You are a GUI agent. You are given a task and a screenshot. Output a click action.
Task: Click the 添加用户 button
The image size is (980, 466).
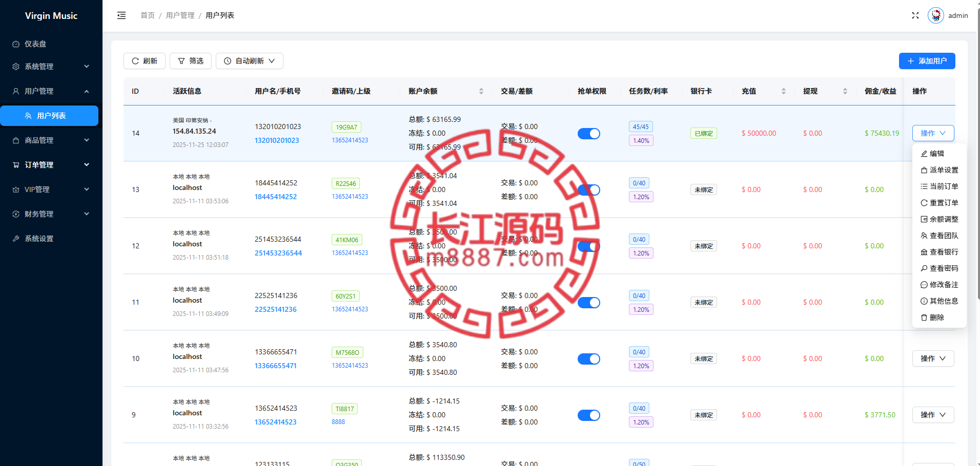[x=927, y=61]
